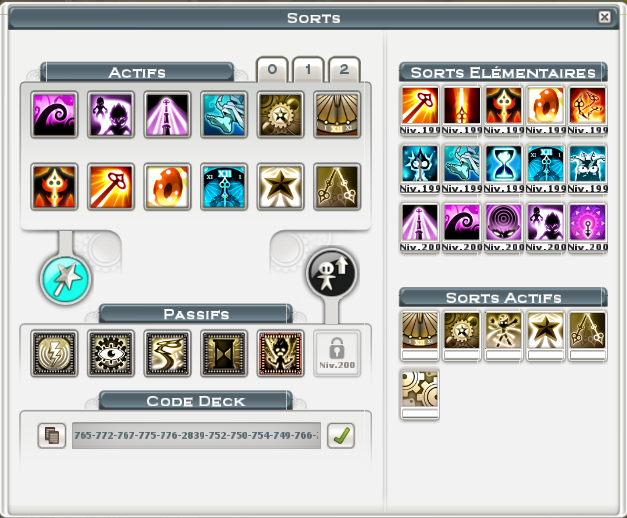Screen dimensions: 627x518
Task: Click the blue hourglass elemental spell
Action: click(x=503, y=164)
